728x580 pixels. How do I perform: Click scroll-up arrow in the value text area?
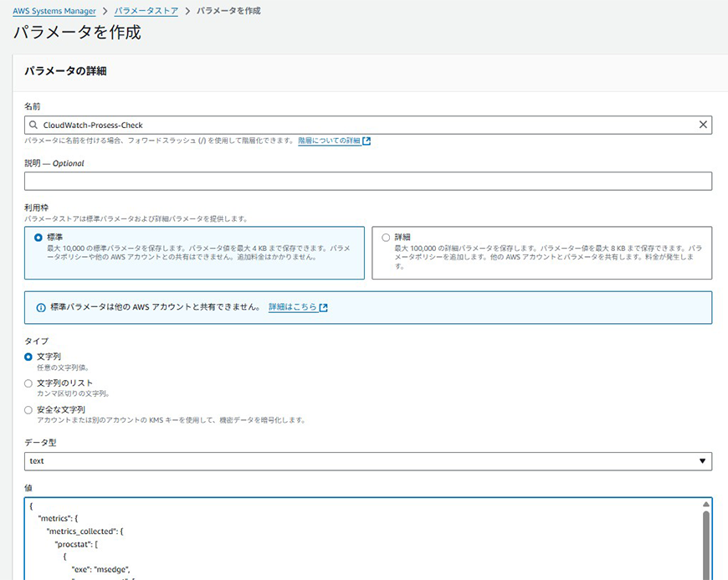click(705, 505)
